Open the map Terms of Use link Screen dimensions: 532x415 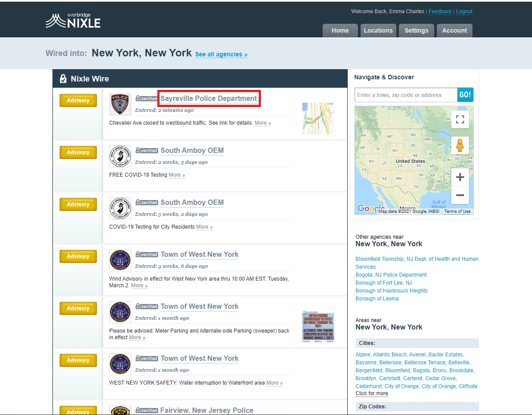pyautogui.click(x=457, y=211)
